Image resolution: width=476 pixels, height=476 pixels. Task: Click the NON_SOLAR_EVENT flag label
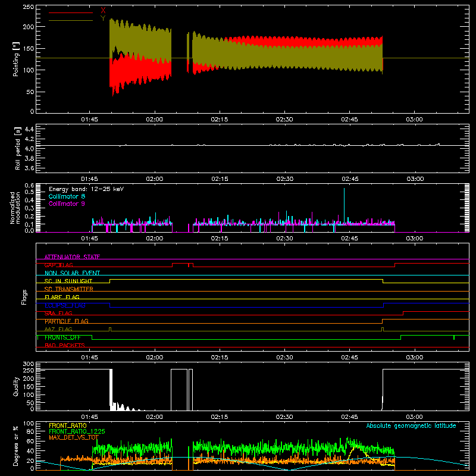[x=72, y=273]
